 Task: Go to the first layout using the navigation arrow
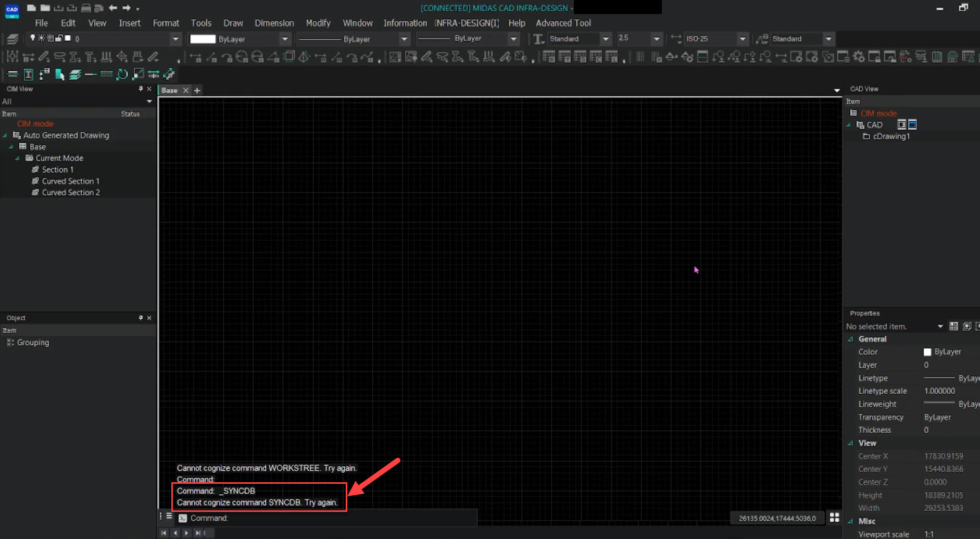(x=164, y=533)
